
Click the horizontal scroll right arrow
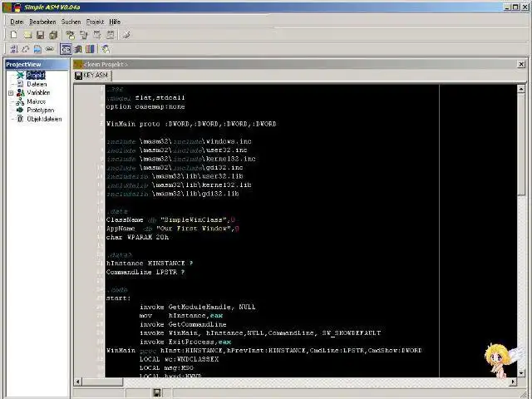coord(514,382)
